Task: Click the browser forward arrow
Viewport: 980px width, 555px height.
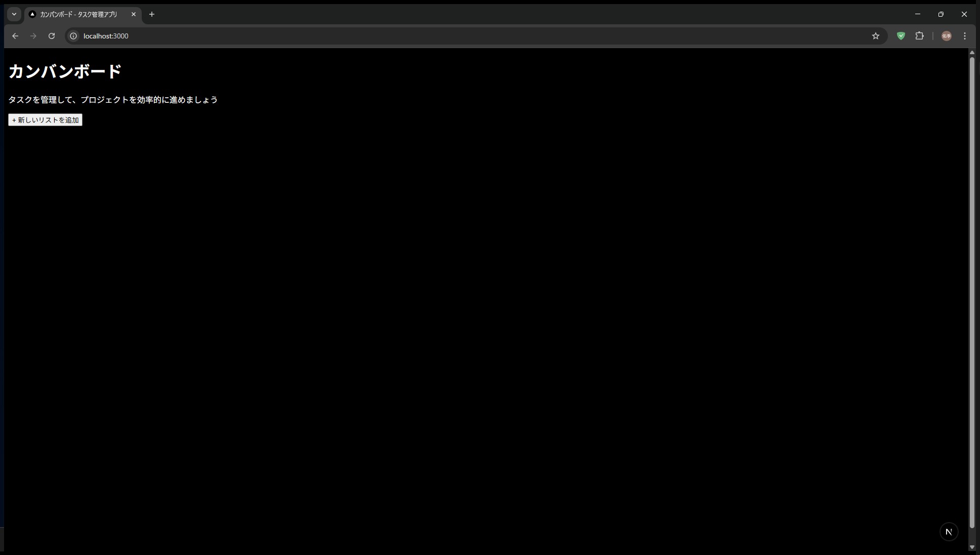Action: pyautogui.click(x=33, y=36)
